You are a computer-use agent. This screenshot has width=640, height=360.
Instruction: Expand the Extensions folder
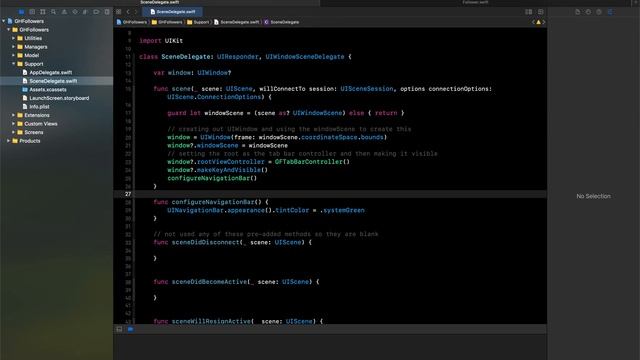13,115
